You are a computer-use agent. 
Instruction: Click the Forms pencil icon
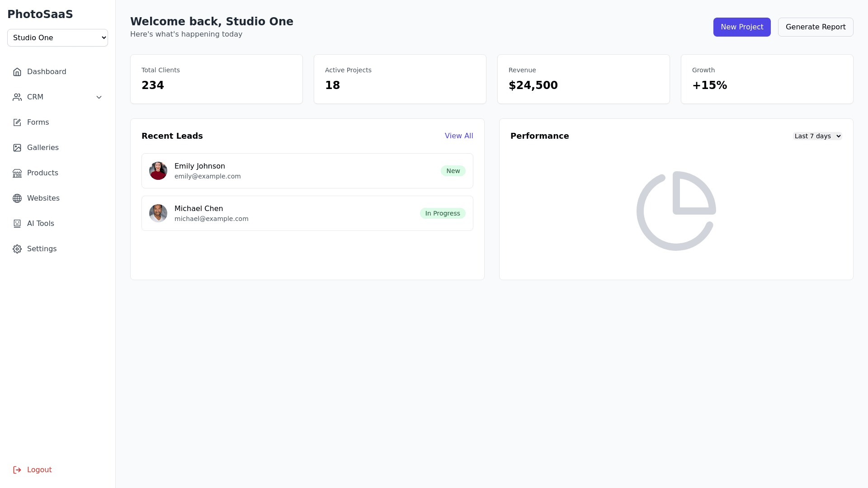point(17,122)
